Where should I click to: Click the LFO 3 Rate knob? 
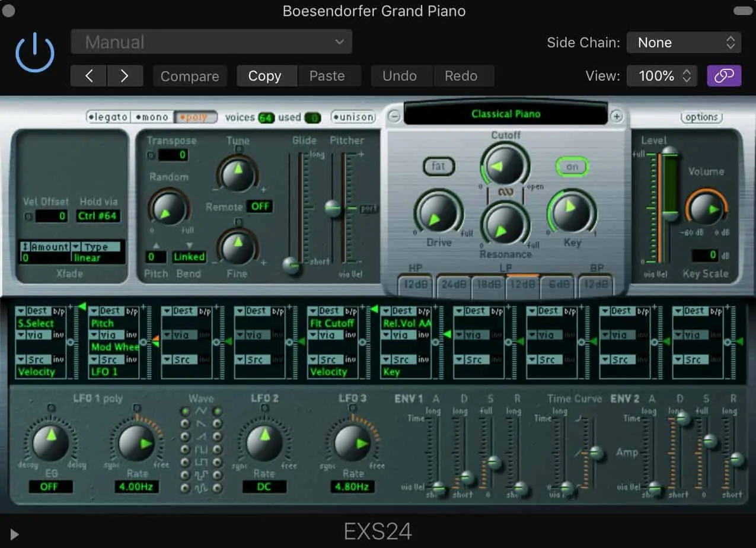[353, 442]
